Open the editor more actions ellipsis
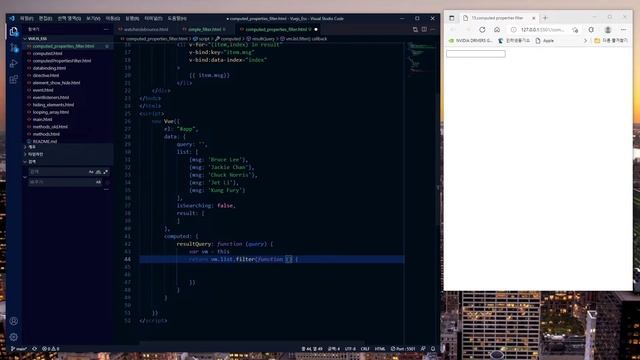This screenshot has height=360, width=640. click(433, 29)
